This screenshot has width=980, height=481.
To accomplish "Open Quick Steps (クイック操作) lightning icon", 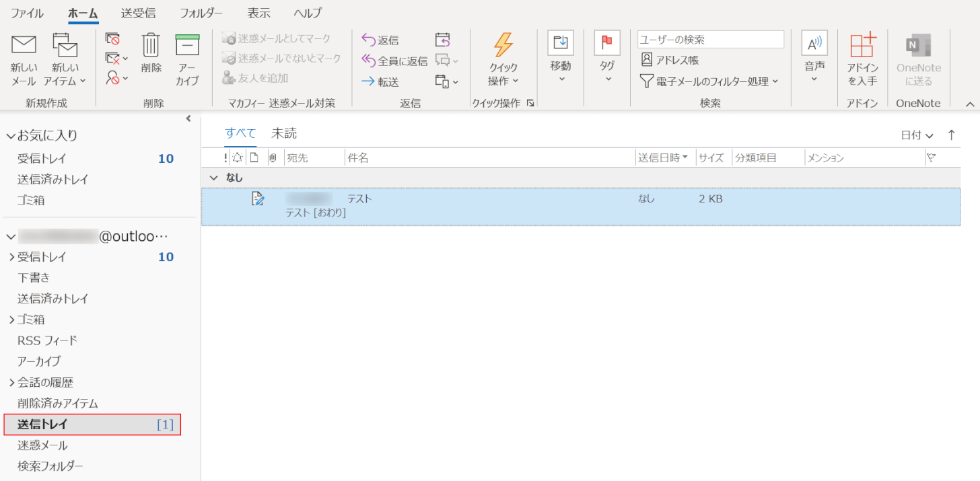I will [503, 46].
